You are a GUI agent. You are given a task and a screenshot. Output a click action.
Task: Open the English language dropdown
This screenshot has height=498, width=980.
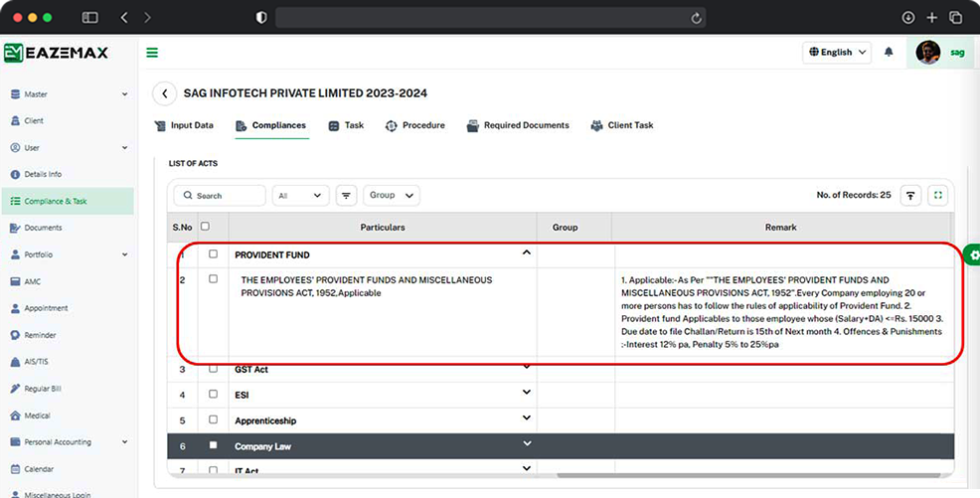837,53
